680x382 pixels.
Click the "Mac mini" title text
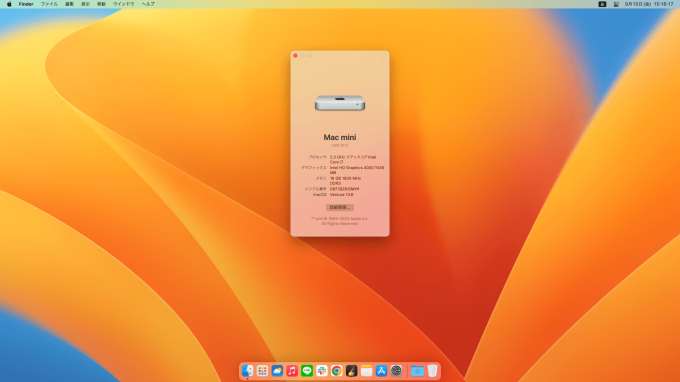pos(340,137)
